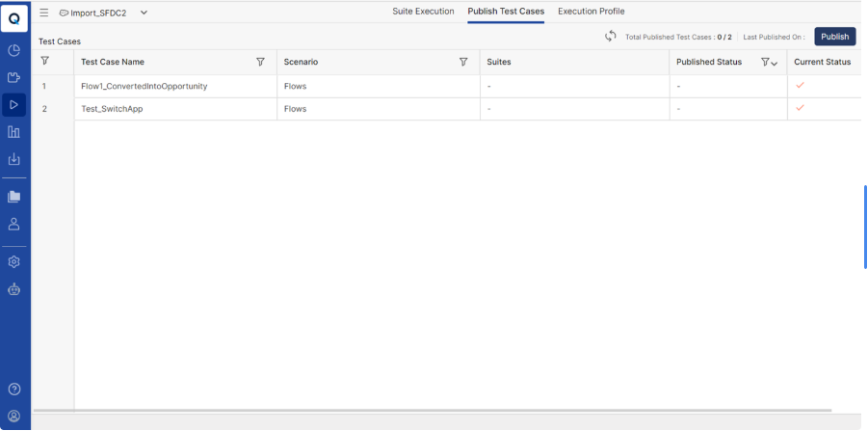
Task: Filter the Test Case Name column
Action: (x=260, y=62)
